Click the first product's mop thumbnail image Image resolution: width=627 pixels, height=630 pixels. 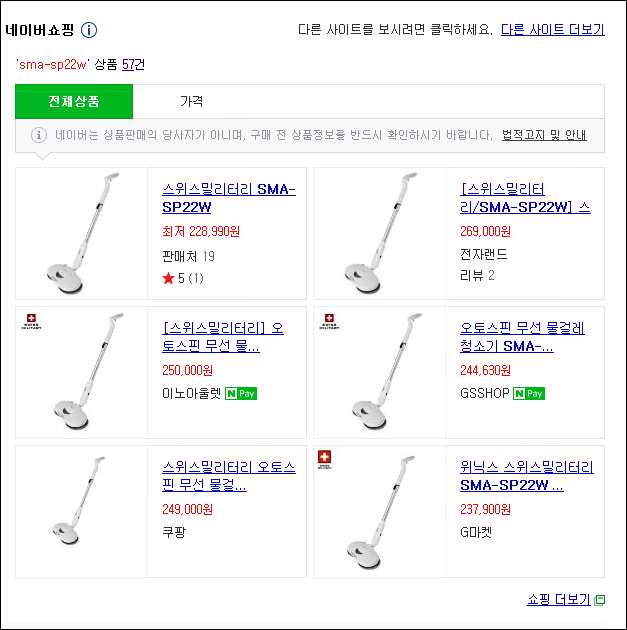[x=82, y=233]
